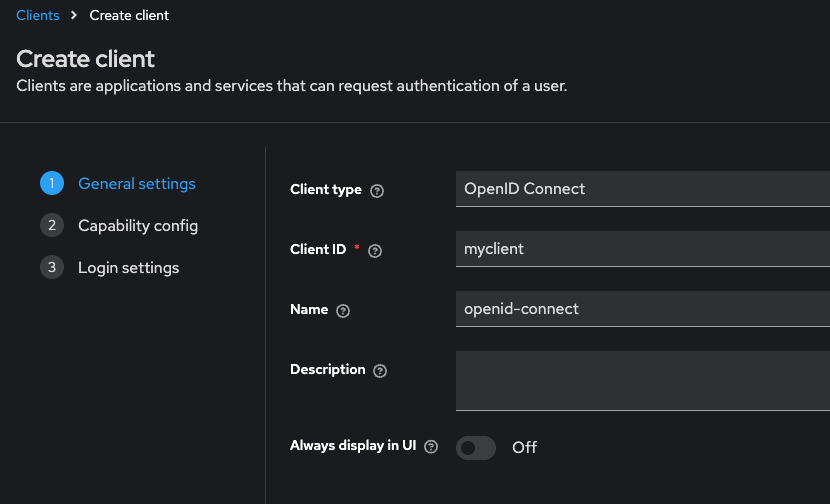Go to General settings step
Viewport: 830px width, 504px height.
coord(137,183)
